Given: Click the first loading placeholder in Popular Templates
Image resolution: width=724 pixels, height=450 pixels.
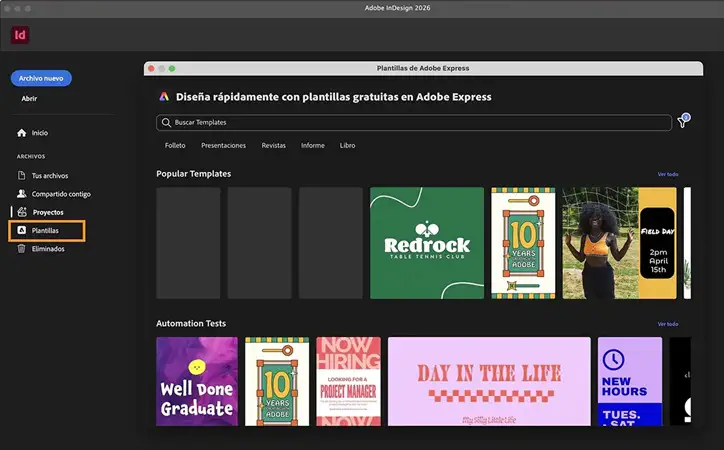Looking at the screenshot, I should pos(188,243).
